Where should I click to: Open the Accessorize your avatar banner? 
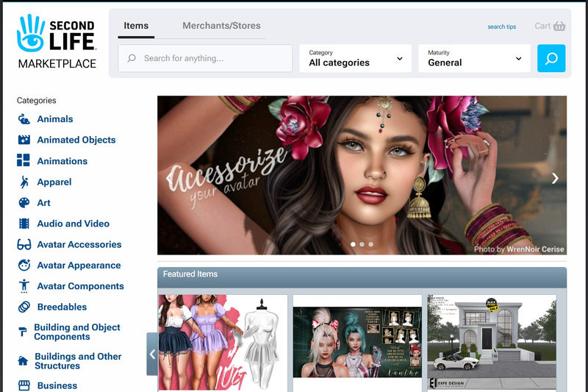point(362,175)
